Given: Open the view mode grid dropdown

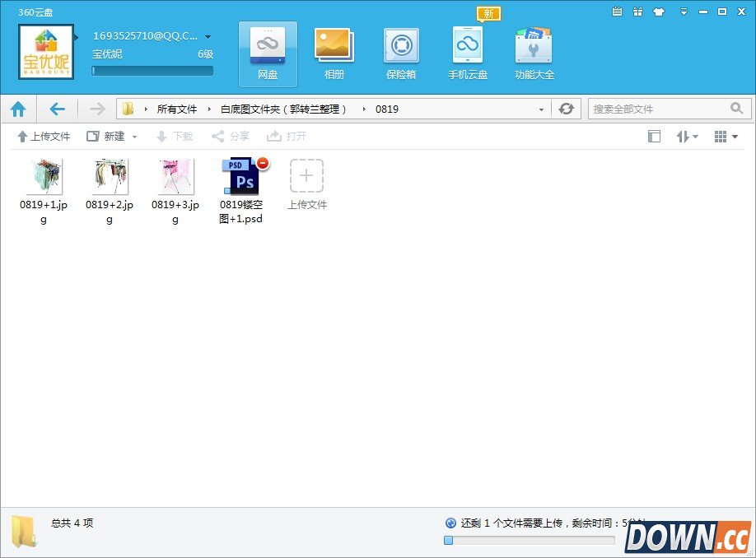Looking at the screenshot, I should pos(724,136).
